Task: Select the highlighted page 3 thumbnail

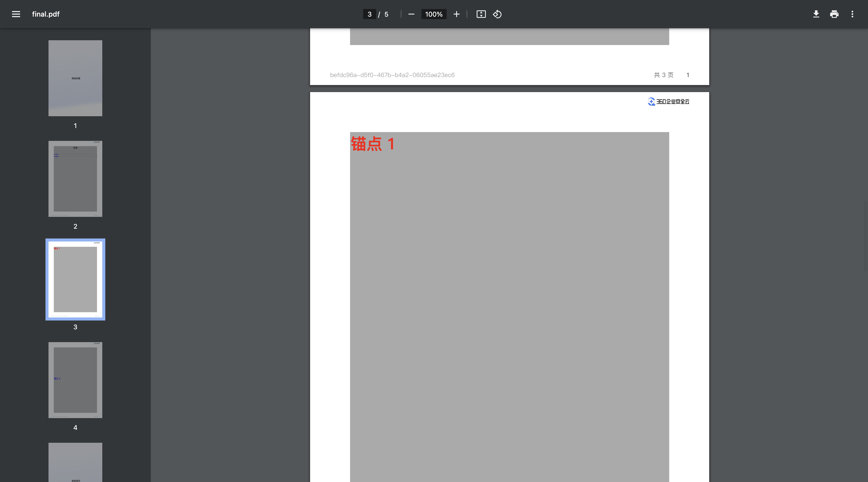Action: click(x=75, y=279)
